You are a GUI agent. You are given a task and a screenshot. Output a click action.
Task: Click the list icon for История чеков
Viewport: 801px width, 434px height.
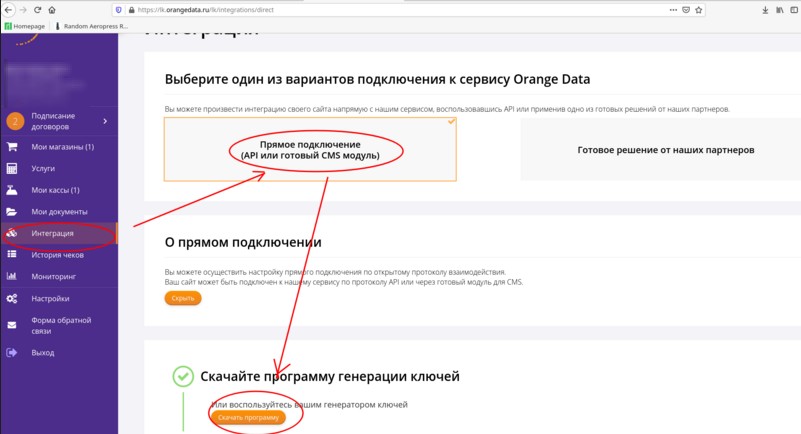coord(12,255)
